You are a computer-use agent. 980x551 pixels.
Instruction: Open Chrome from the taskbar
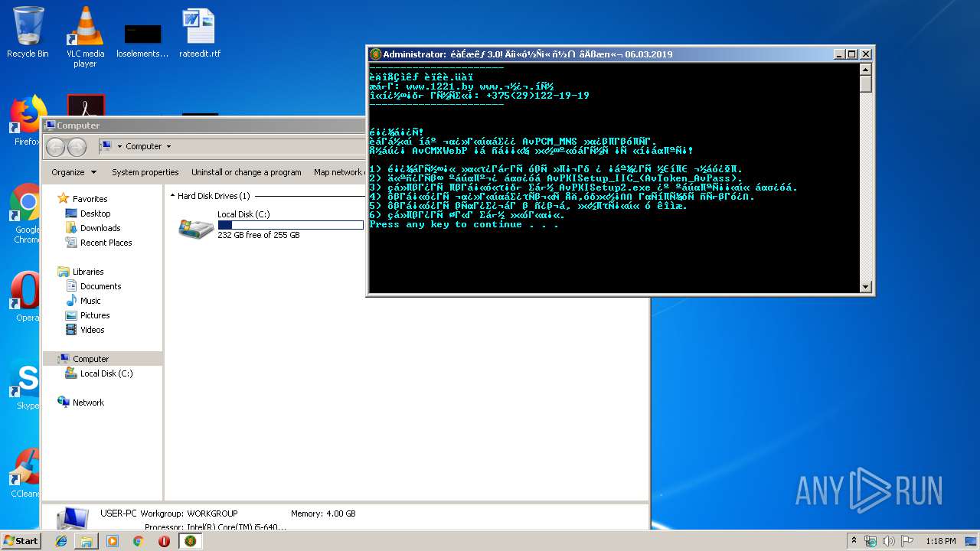click(139, 541)
